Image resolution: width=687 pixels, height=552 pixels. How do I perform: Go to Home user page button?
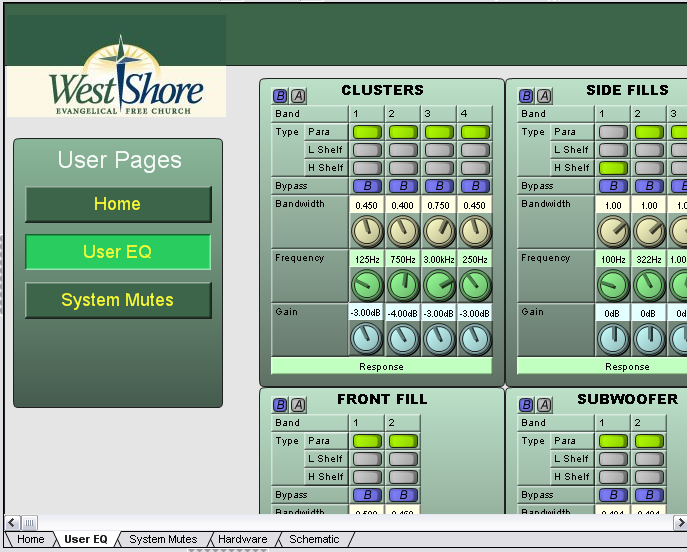pyautogui.click(x=118, y=204)
